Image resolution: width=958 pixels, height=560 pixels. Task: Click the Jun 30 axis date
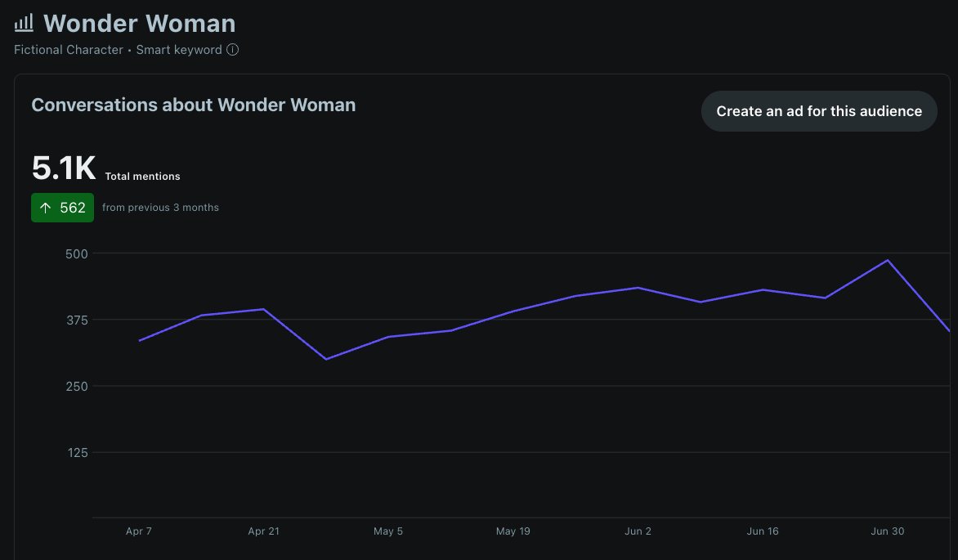coord(887,531)
